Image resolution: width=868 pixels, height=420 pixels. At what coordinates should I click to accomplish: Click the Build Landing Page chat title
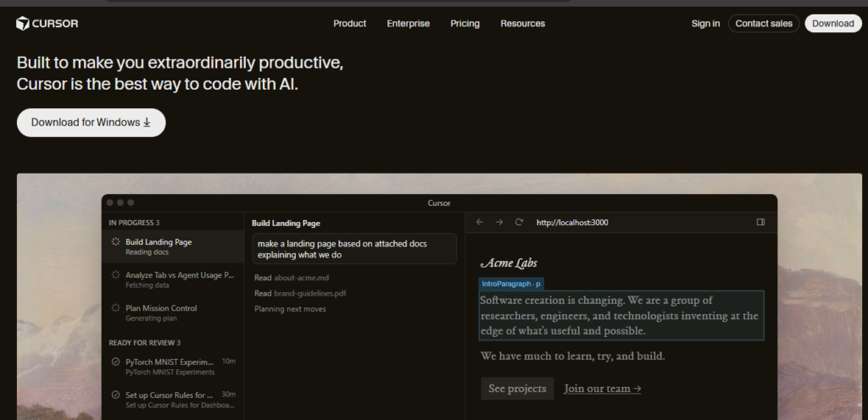[286, 224]
